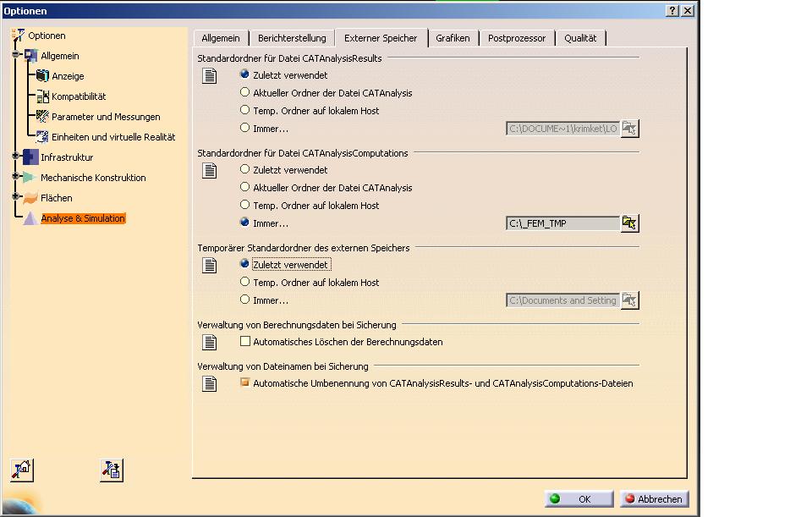Click the Anzeige tree icon
812x517 pixels.
[x=42, y=75]
